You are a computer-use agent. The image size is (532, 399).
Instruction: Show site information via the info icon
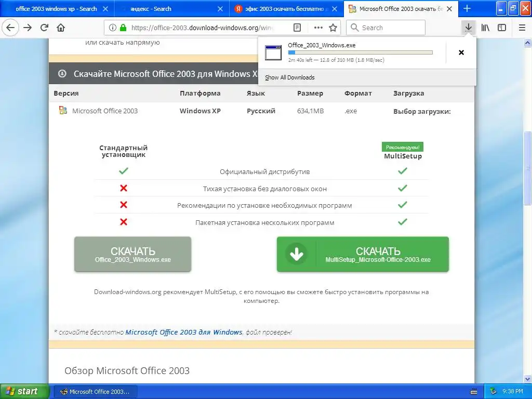113,28
